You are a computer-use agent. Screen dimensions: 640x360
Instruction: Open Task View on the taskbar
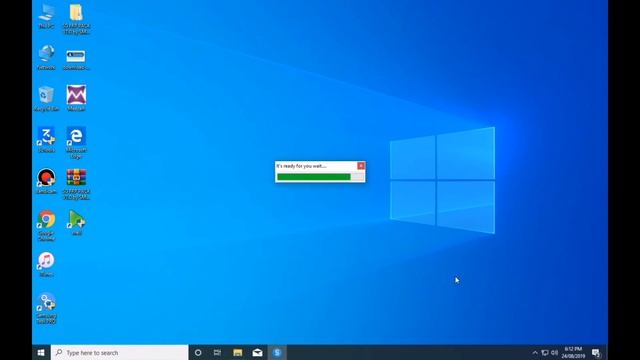[x=218, y=353]
